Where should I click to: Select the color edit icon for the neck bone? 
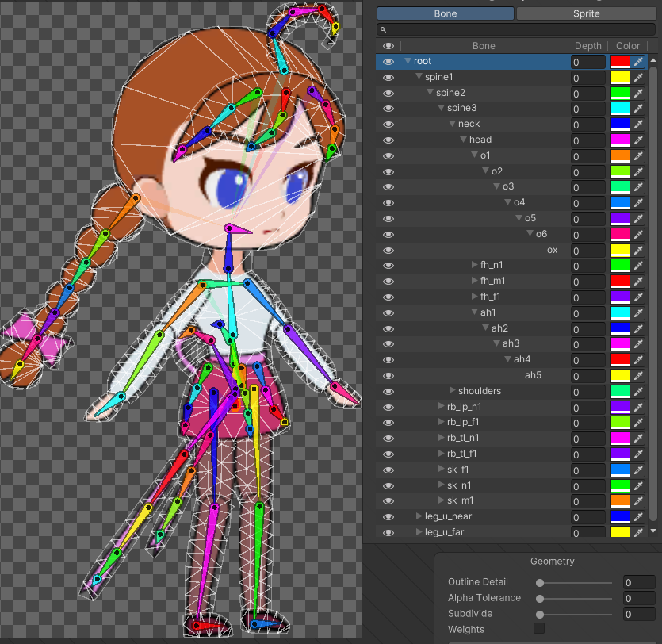638,124
